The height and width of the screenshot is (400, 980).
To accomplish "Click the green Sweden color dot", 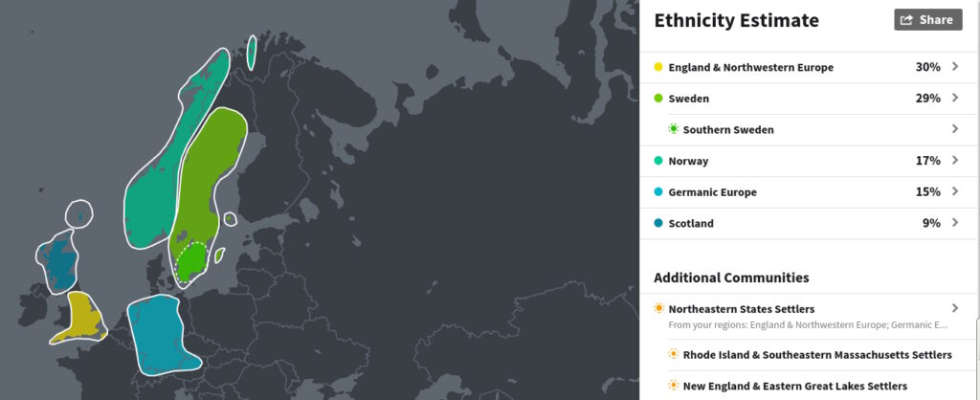I will [x=658, y=99].
